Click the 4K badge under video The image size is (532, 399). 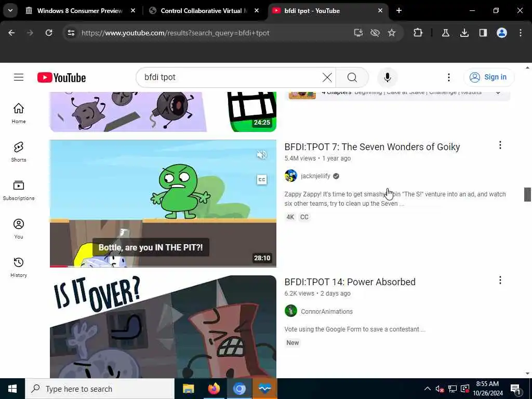(x=290, y=217)
